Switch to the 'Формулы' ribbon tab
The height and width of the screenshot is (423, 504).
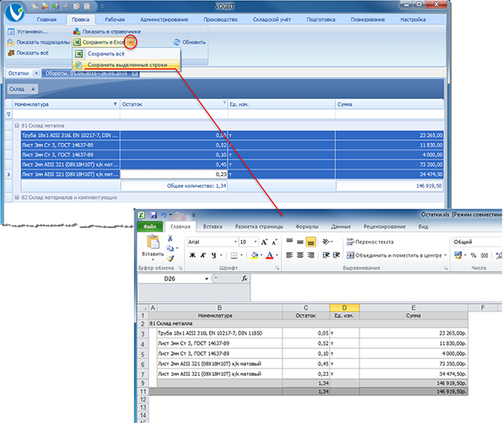[x=307, y=227]
